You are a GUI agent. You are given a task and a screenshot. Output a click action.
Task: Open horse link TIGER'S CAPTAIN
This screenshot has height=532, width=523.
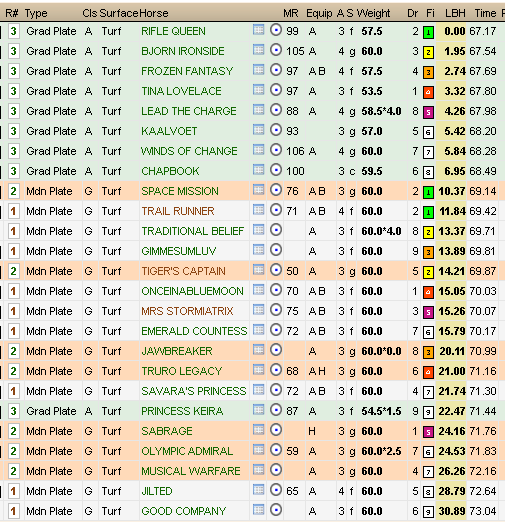click(x=183, y=271)
